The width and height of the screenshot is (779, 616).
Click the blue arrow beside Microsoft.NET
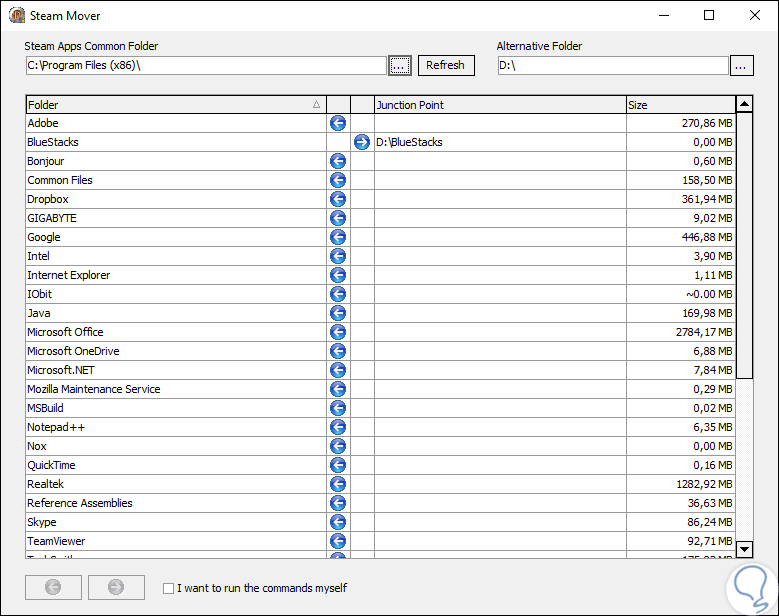338,370
